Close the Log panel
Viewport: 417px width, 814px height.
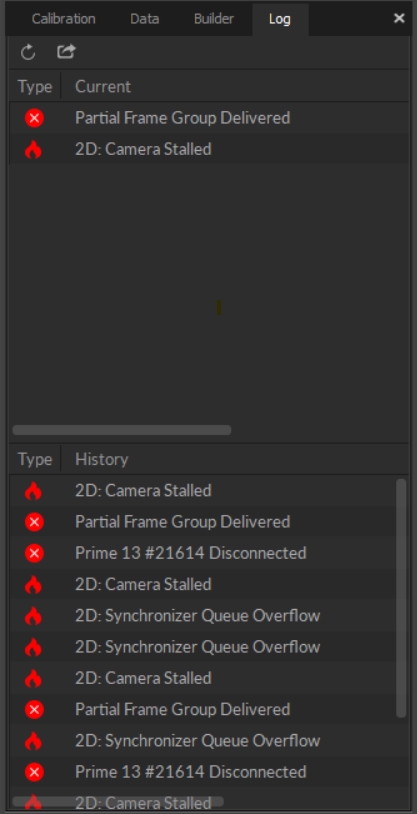click(x=399, y=19)
